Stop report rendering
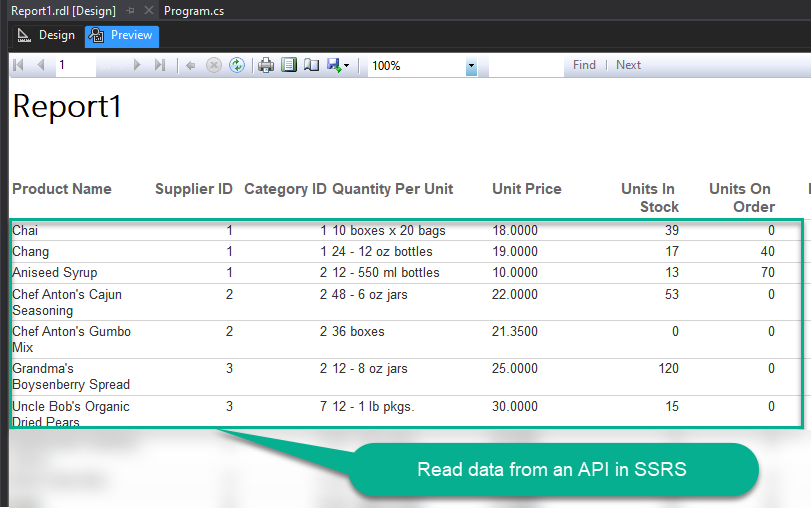The height and width of the screenshot is (508, 811). tap(214, 65)
